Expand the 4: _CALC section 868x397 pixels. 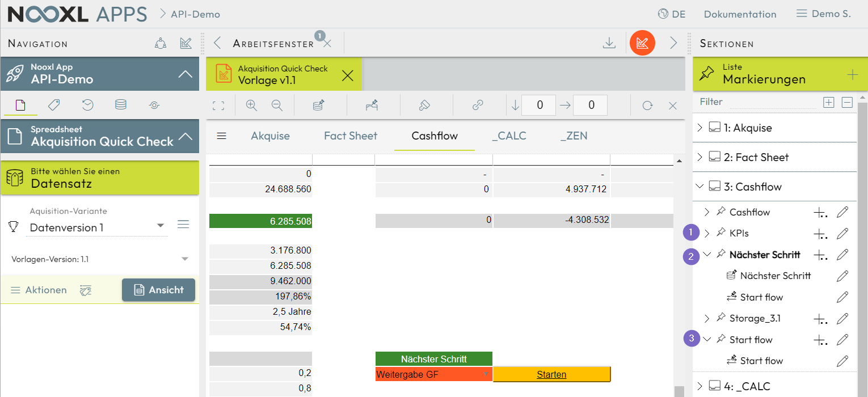point(700,386)
